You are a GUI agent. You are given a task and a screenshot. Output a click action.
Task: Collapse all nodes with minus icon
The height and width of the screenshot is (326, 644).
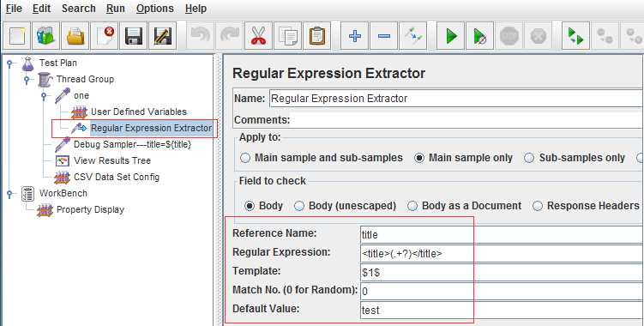383,36
